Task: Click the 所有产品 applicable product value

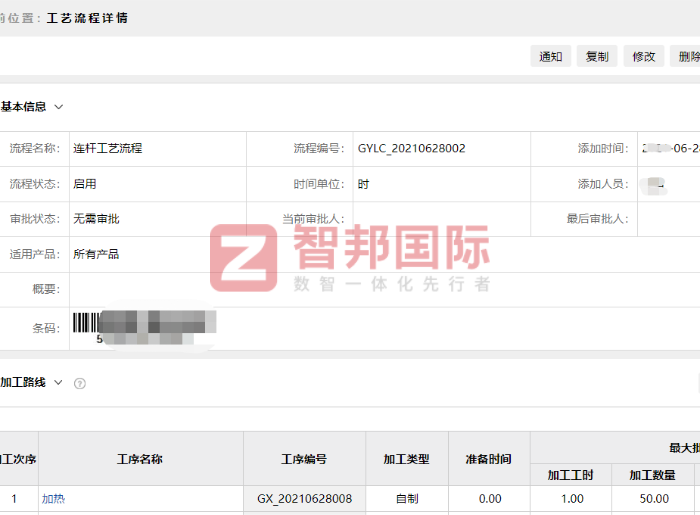Action: (96, 254)
